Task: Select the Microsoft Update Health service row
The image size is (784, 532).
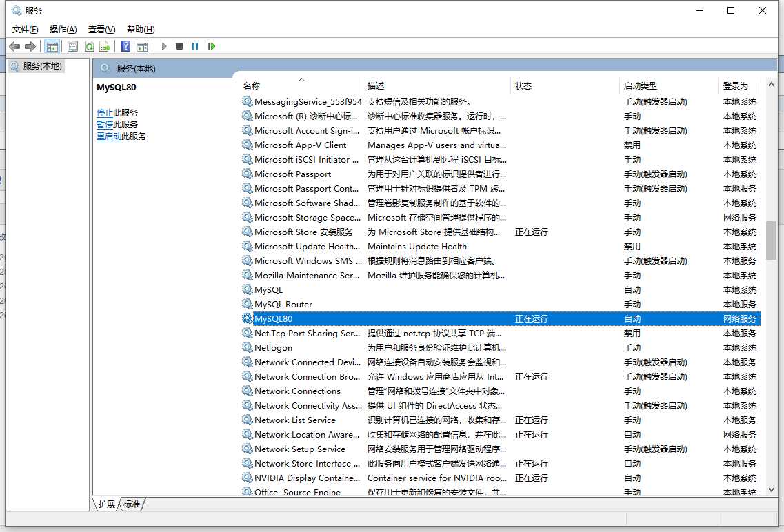Action: point(501,246)
